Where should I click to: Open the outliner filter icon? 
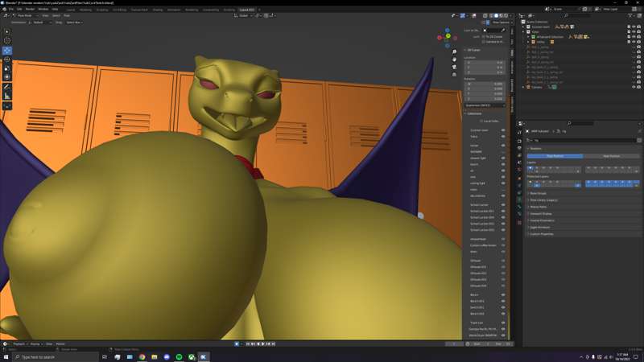pos(631,15)
